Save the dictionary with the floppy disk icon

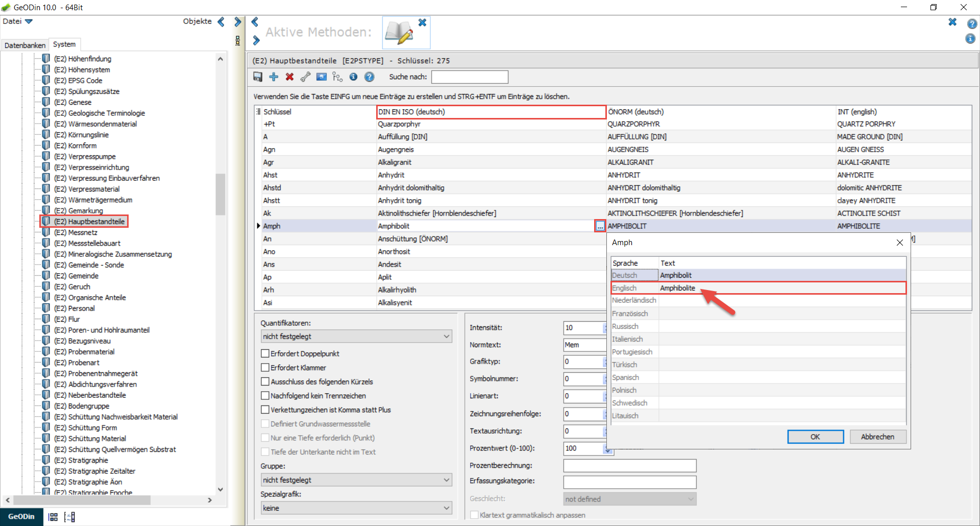[258, 77]
